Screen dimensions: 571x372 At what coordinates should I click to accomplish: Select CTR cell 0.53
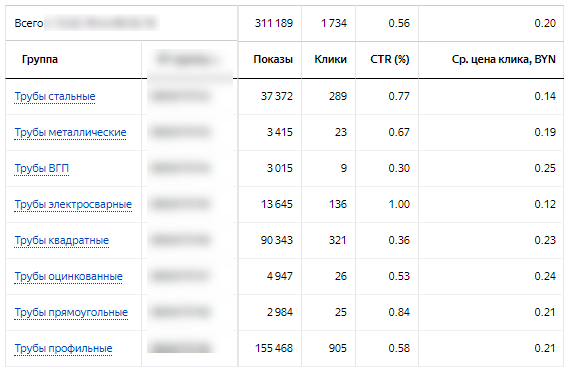point(399,277)
